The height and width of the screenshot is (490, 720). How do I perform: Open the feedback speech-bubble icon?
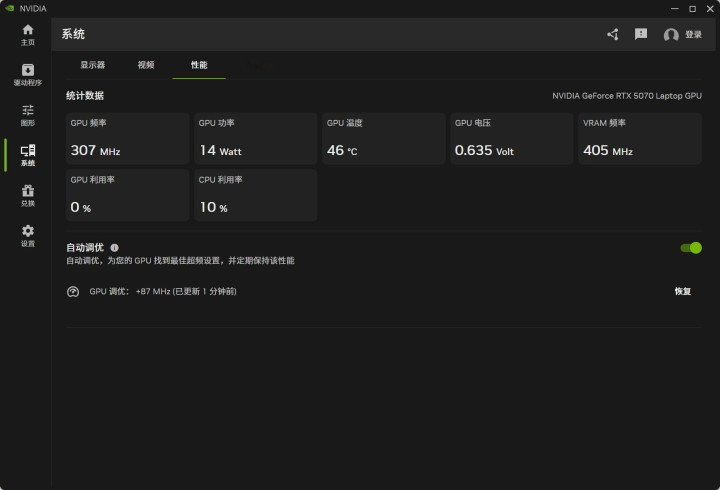pyautogui.click(x=641, y=34)
